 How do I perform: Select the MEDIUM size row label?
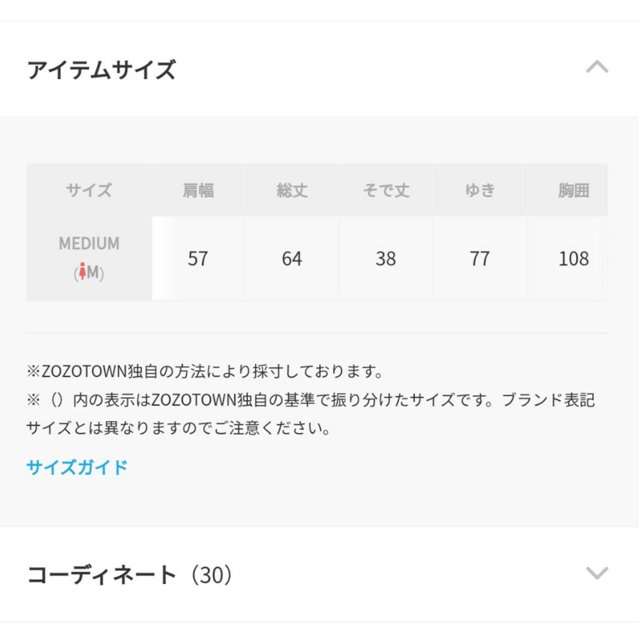click(89, 258)
